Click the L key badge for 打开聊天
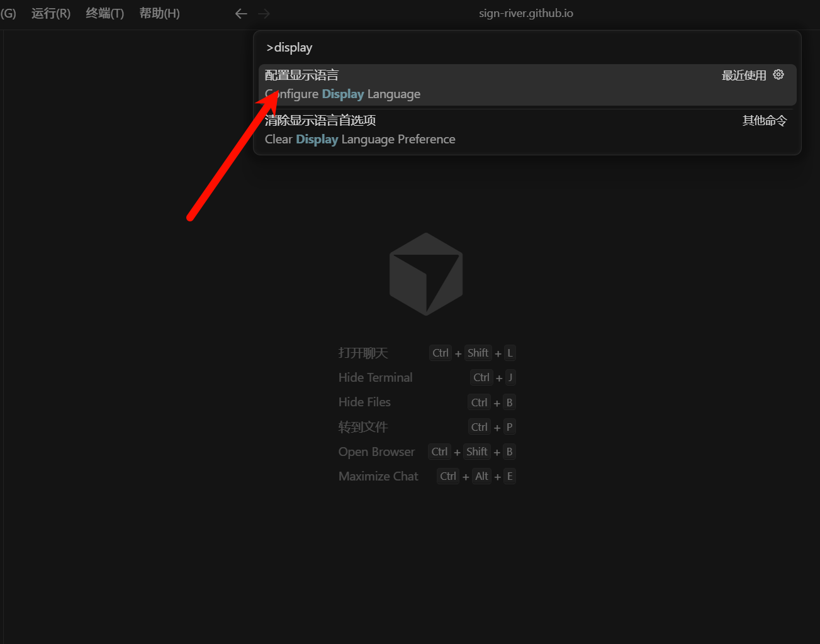This screenshot has height=644, width=820. [x=510, y=353]
